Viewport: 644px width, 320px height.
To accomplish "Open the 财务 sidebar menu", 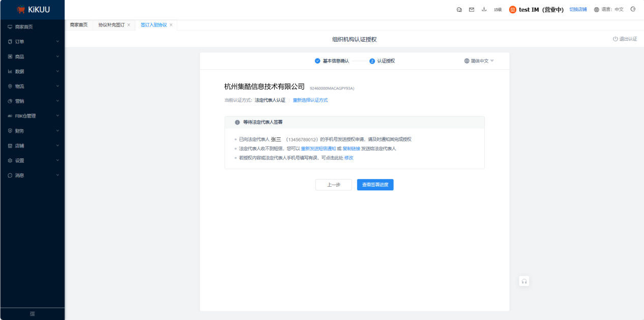I will click(33, 131).
